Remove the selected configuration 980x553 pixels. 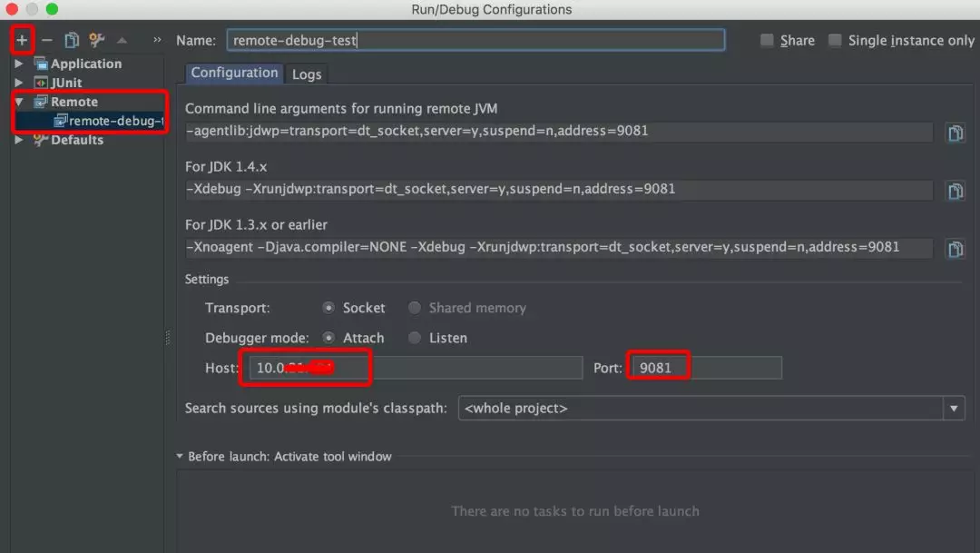46,39
